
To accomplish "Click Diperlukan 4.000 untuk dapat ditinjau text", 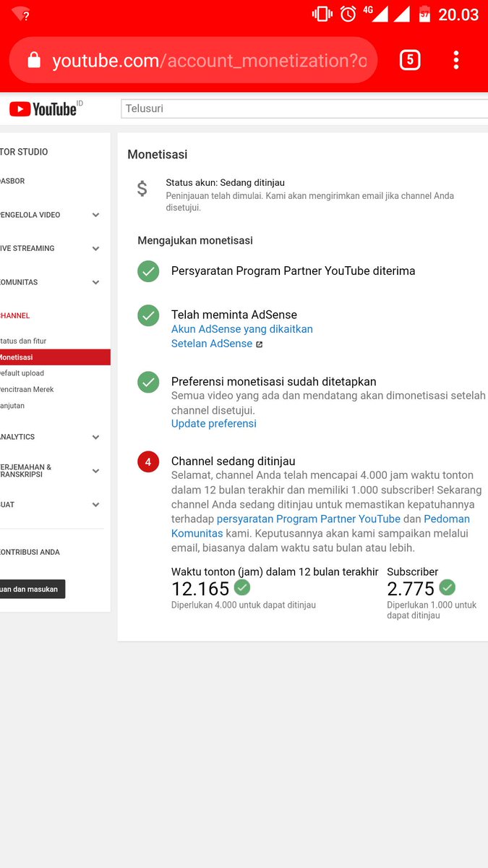I will pyautogui.click(x=244, y=605).
